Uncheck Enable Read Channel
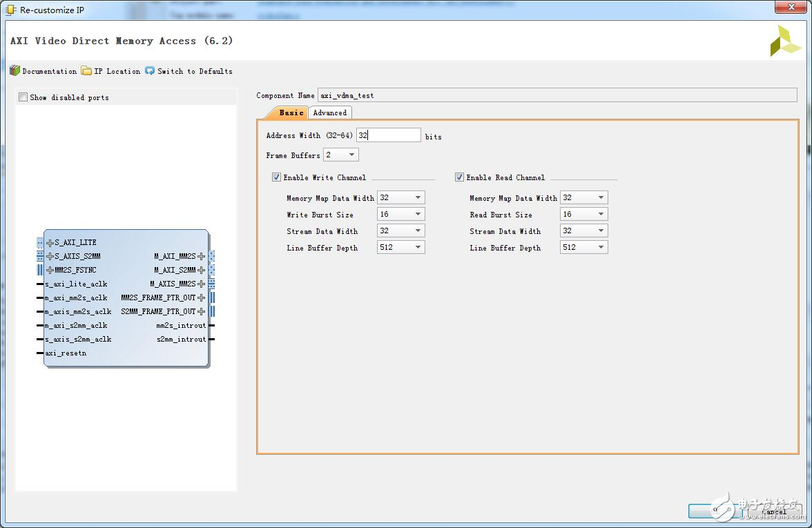812x528 pixels. [460, 177]
